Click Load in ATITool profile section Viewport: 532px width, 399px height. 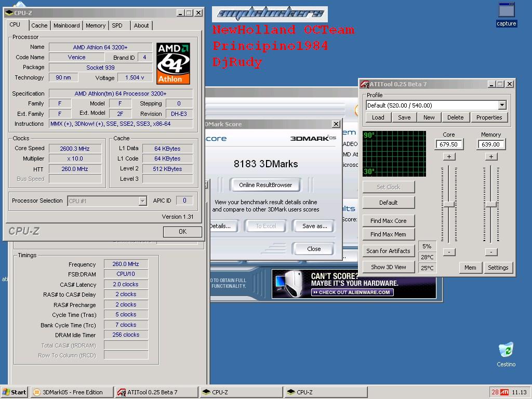pos(378,117)
